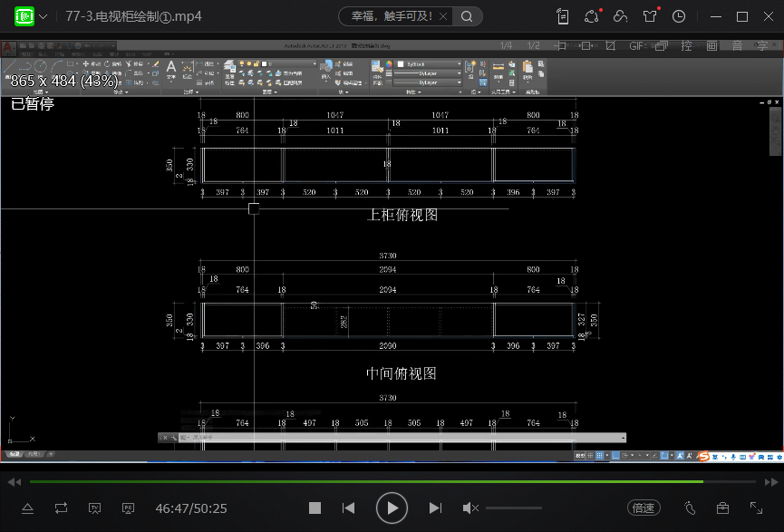Click the GIF capture button
The width and height of the screenshot is (784, 532).
637,45
